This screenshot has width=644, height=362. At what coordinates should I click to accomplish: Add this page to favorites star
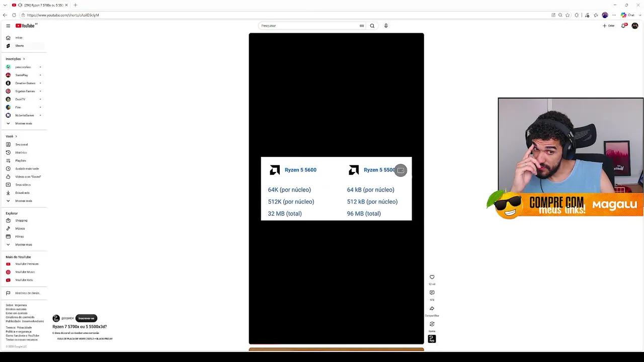[x=568, y=15]
